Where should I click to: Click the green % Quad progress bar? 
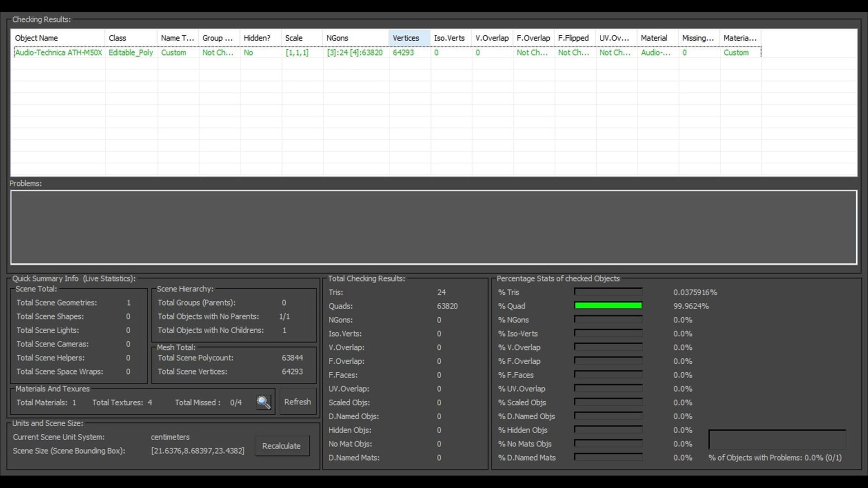(608, 306)
